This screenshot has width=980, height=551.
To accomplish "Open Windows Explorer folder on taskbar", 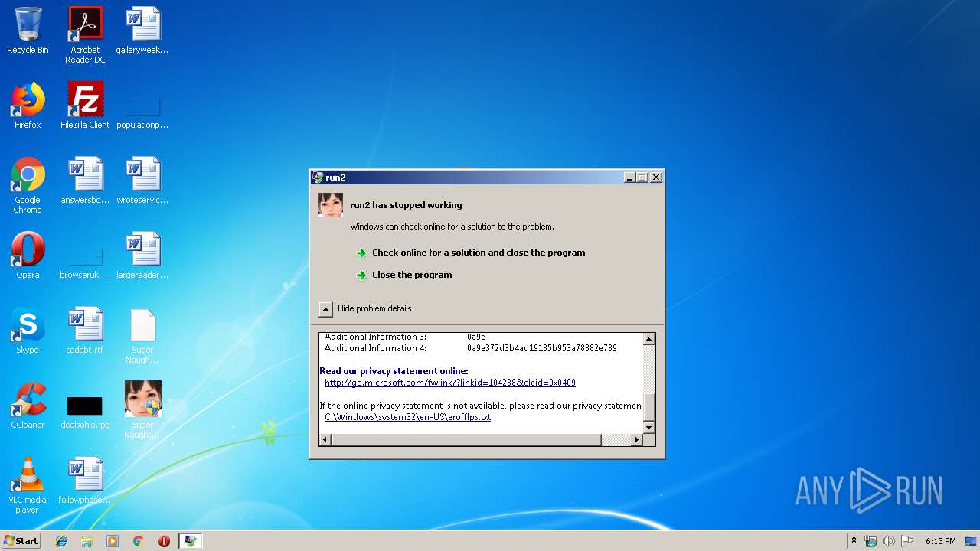I will coord(87,541).
